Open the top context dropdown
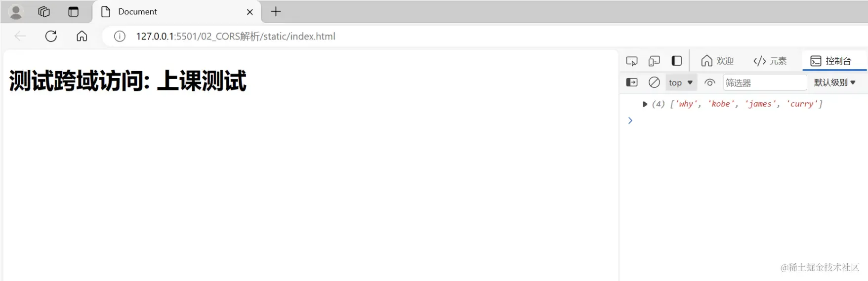868x281 pixels. 681,82
